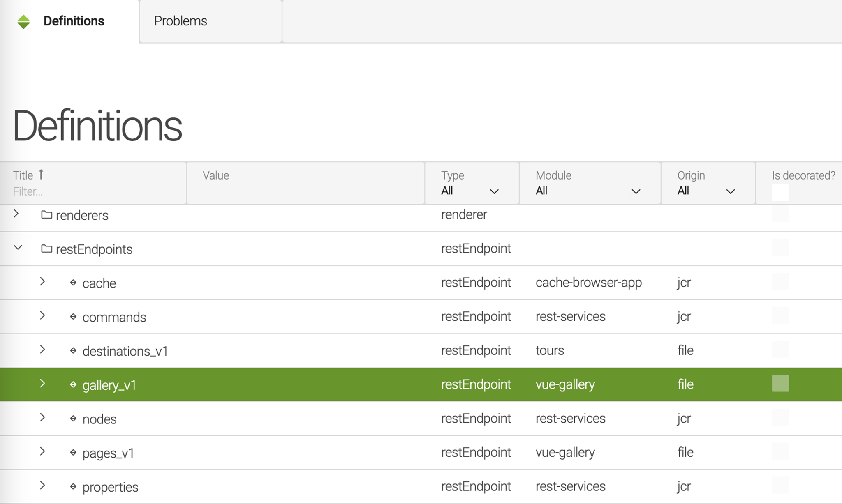The width and height of the screenshot is (842, 504).
Task: Toggle the decorated checkbox in gallery_v1 row
Action: click(780, 383)
